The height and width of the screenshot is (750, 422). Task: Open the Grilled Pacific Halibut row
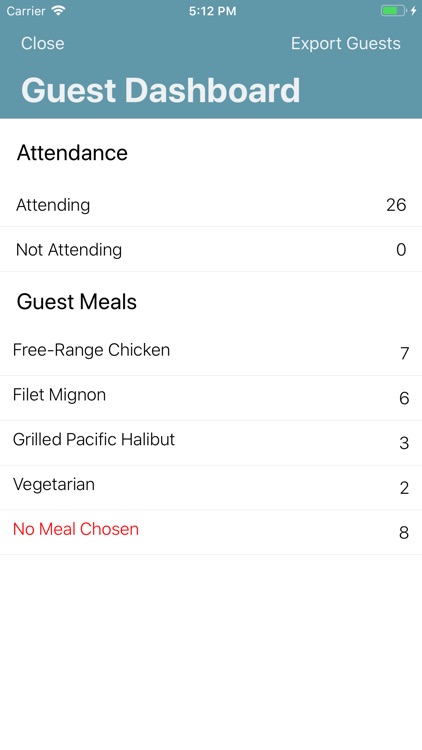click(x=211, y=443)
